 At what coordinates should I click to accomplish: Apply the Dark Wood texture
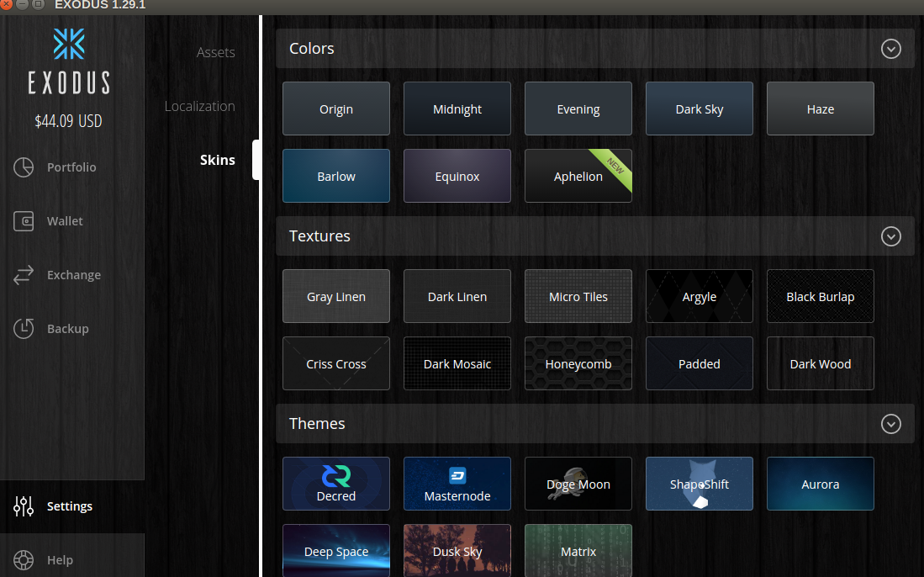click(x=821, y=363)
